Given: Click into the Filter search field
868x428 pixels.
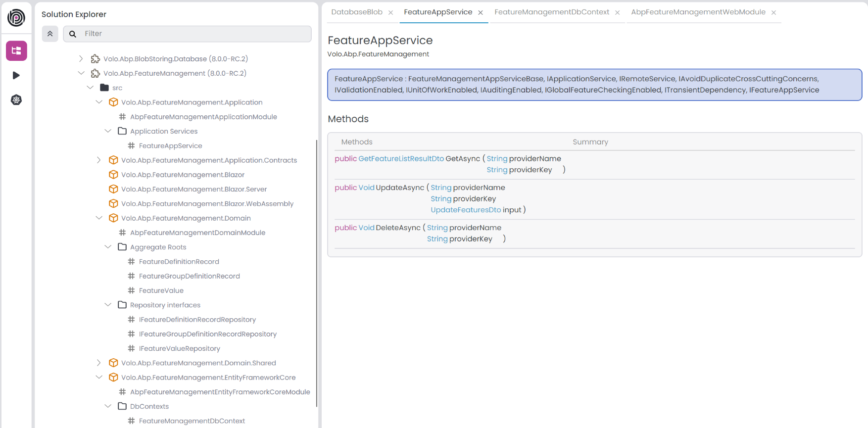Looking at the screenshot, I should tap(193, 34).
